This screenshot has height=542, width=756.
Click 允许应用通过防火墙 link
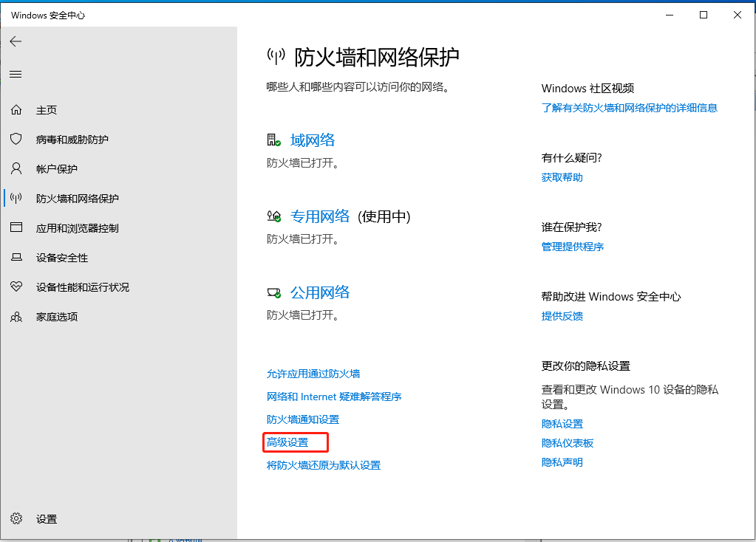tap(313, 374)
